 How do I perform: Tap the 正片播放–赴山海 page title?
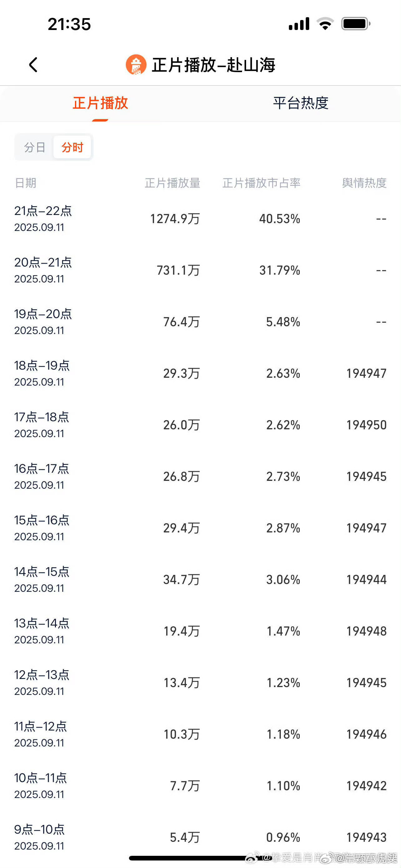(x=214, y=65)
